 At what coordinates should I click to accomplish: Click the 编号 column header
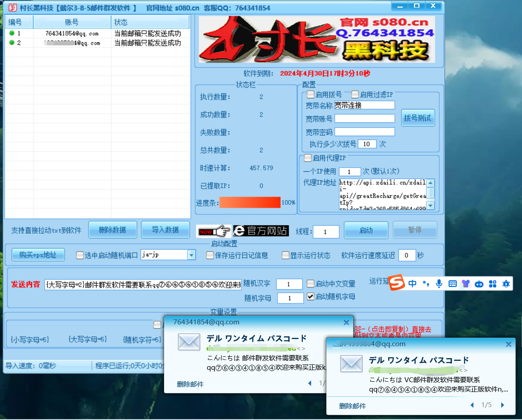click(19, 22)
